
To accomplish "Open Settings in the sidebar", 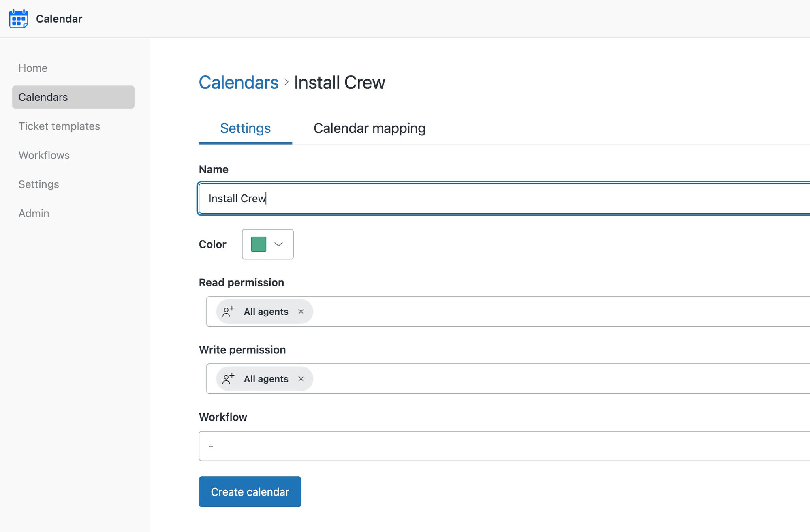I will pos(39,184).
